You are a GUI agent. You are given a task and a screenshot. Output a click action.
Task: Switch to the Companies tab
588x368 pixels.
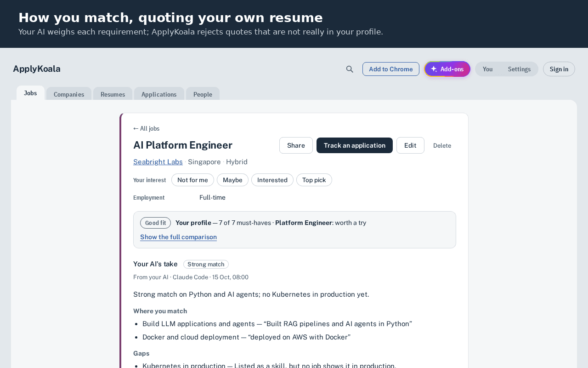click(69, 94)
